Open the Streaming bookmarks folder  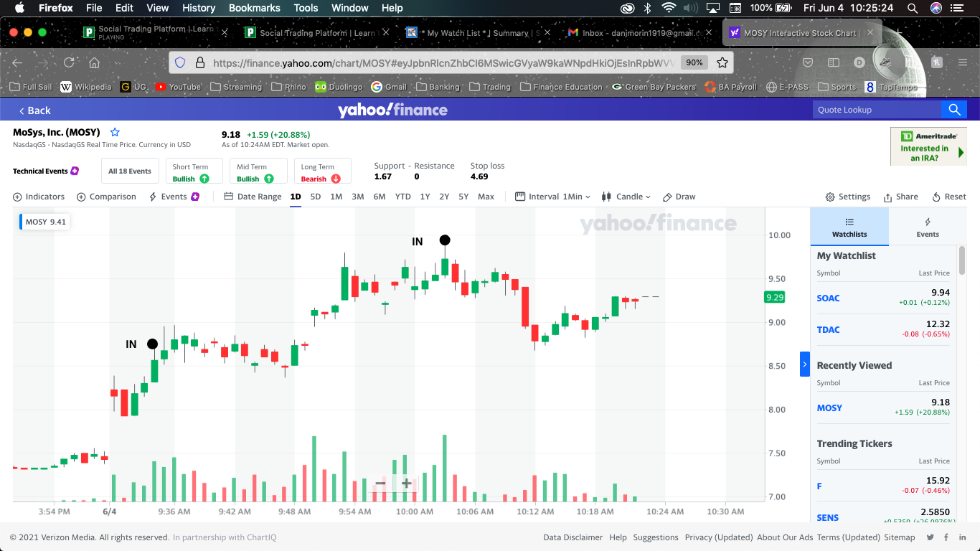coord(236,87)
